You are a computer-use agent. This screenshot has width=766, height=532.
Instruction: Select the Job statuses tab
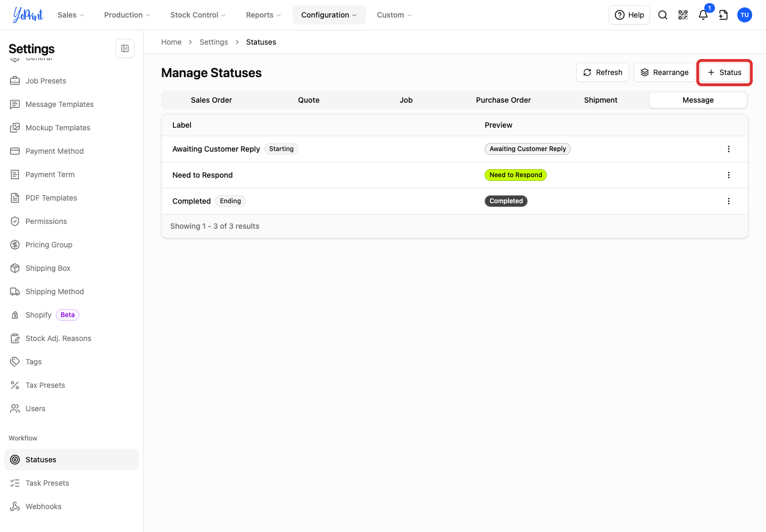[x=406, y=100]
